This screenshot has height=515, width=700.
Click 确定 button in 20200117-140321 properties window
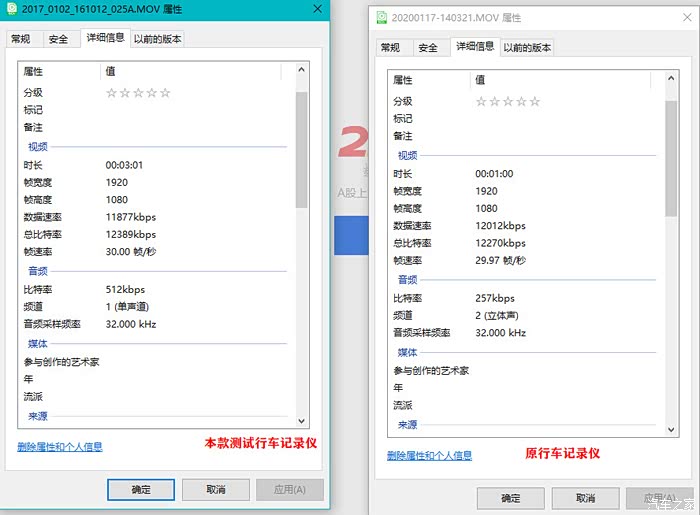point(510,498)
